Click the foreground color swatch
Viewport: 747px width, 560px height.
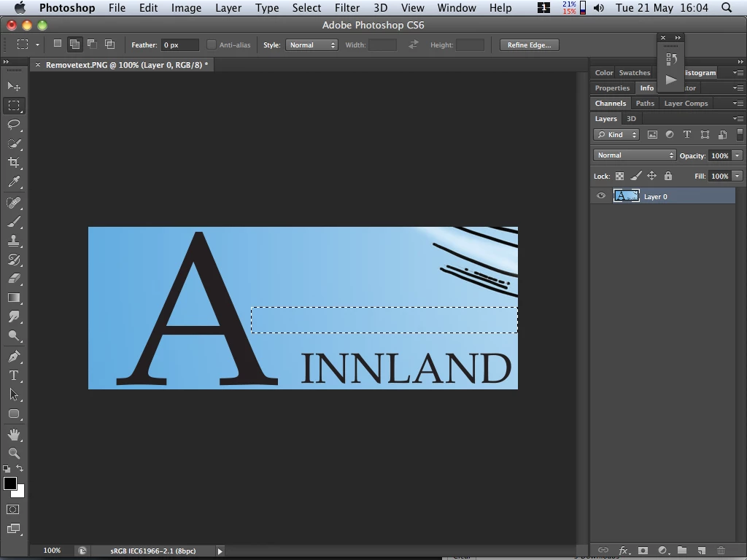[9, 483]
